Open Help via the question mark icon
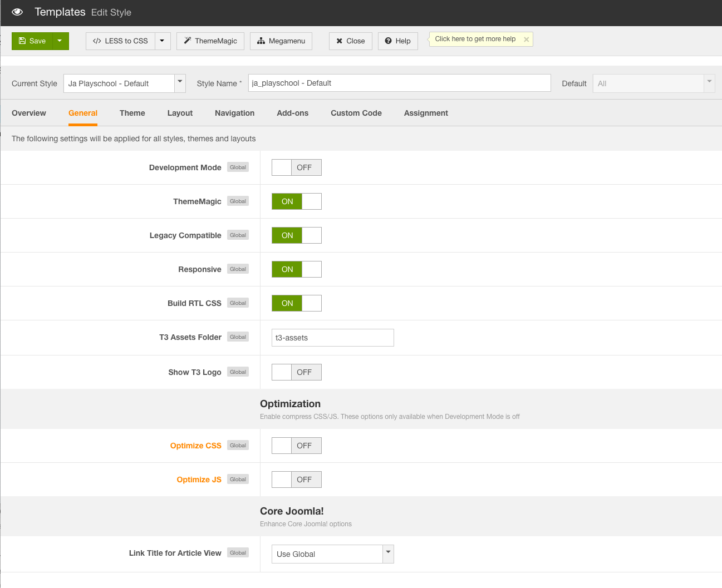The width and height of the screenshot is (722, 588). tap(397, 41)
